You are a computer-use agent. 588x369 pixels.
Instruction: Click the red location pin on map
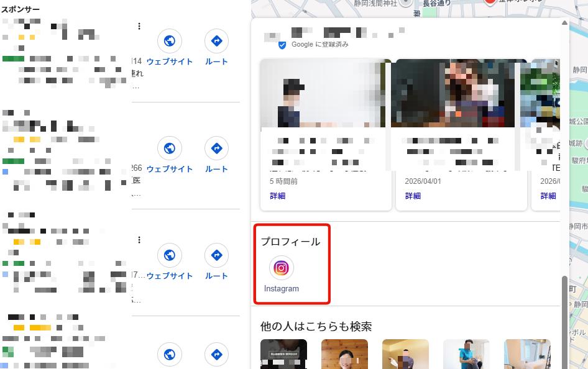tap(490, 2)
